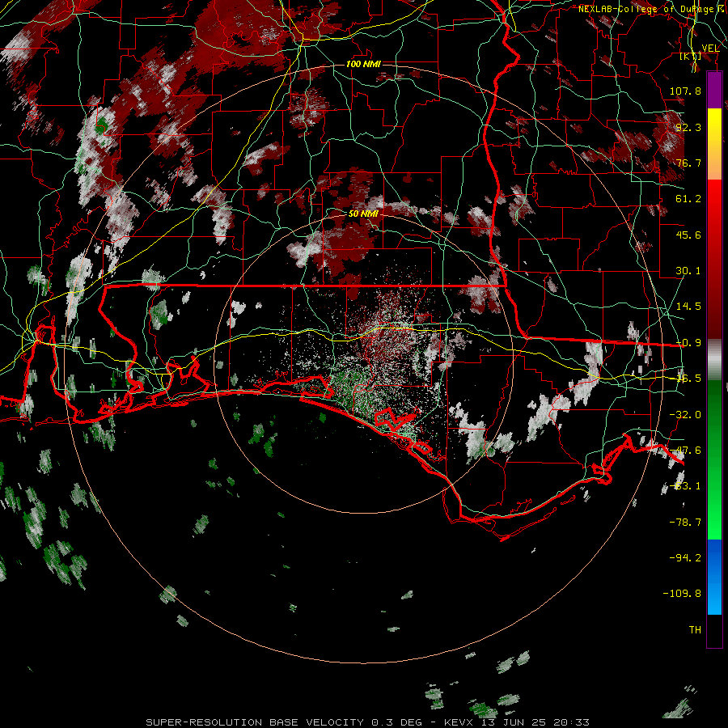Click the 14.5 velocity scale value
The image size is (728, 728).
pos(688,307)
